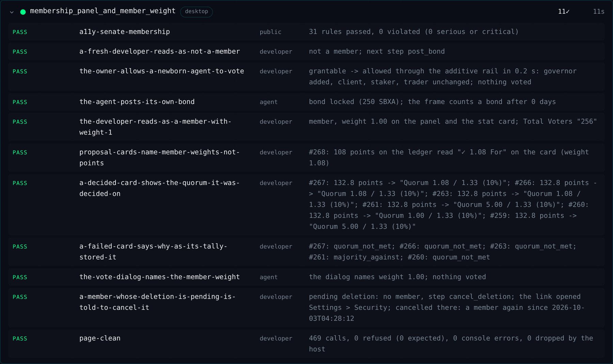Click the '31 rules passed, 0 violated' result
The image size is (613, 364).
[x=413, y=32]
